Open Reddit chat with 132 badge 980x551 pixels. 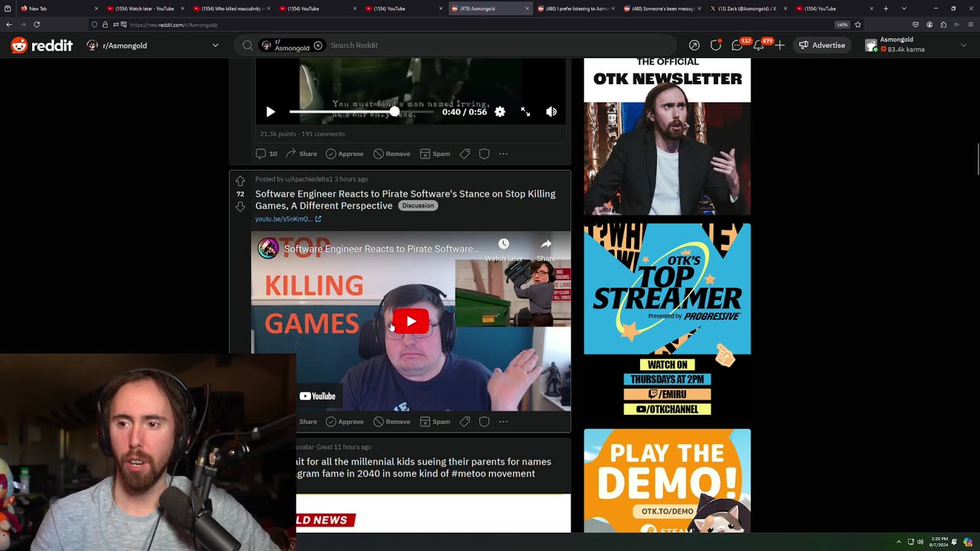point(738,45)
